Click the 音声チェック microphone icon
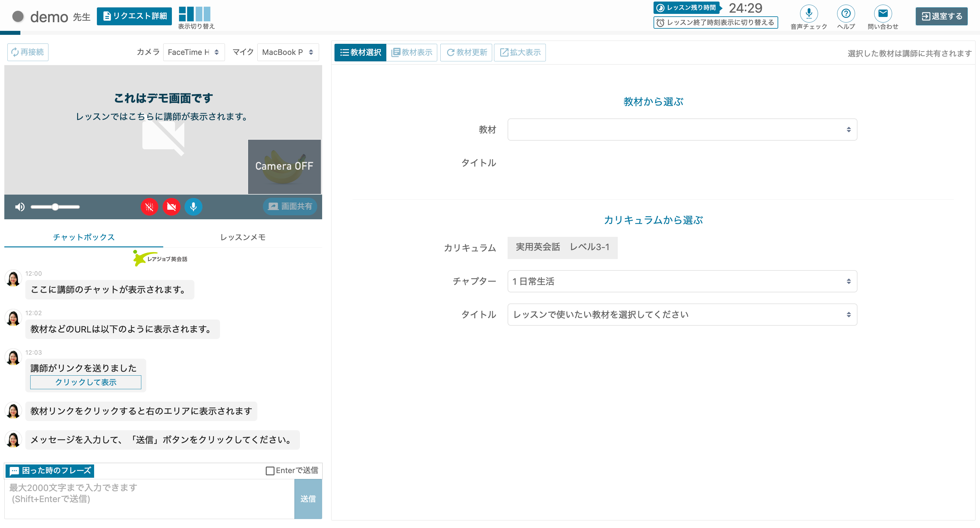This screenshot has height=528, width=980. pos(808,14)
